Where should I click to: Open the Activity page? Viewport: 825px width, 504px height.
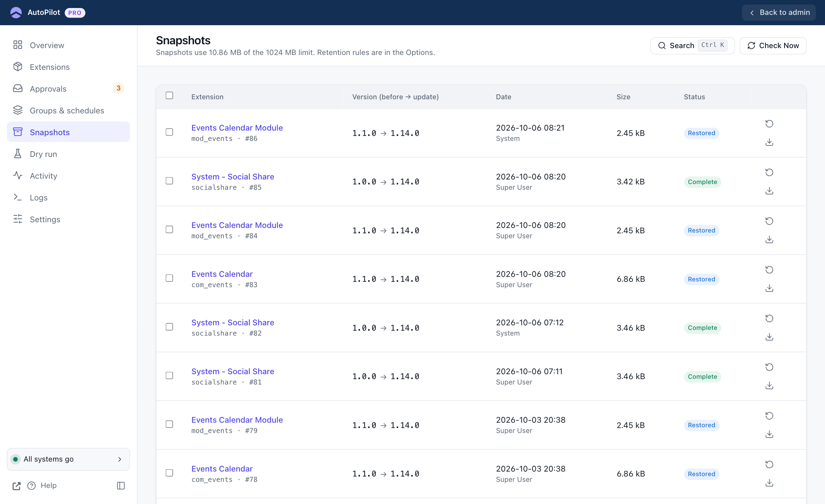click(68, 176)
